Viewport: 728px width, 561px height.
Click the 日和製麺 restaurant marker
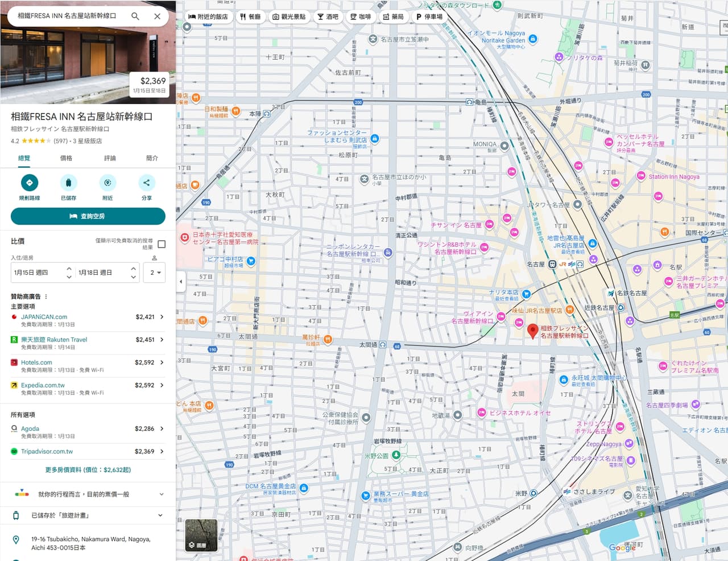tap(235, 111)
